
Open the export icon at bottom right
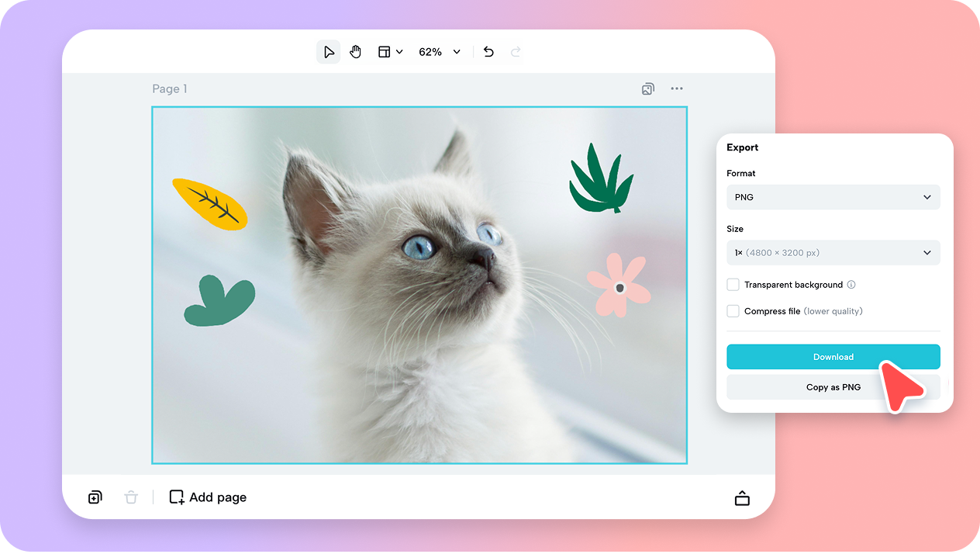tap(742, 498)
